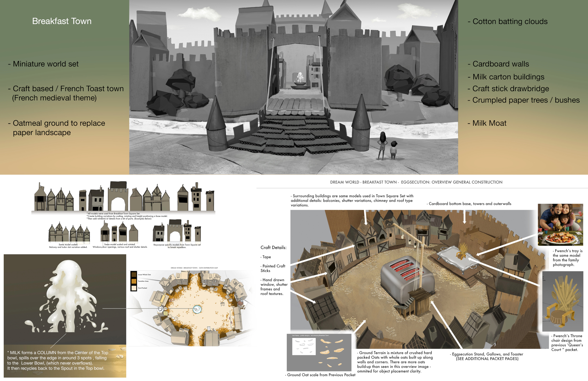Viewport: 588px width, 381px height.
Task: Click the Hard Packed legend swatch
Action: [134, 288]
